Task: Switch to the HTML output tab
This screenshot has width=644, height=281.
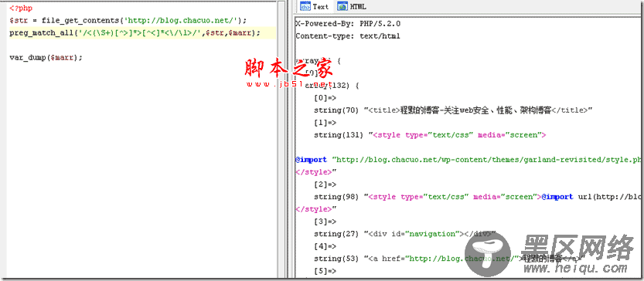Action: pyautogui.click(x=352, y=7)
